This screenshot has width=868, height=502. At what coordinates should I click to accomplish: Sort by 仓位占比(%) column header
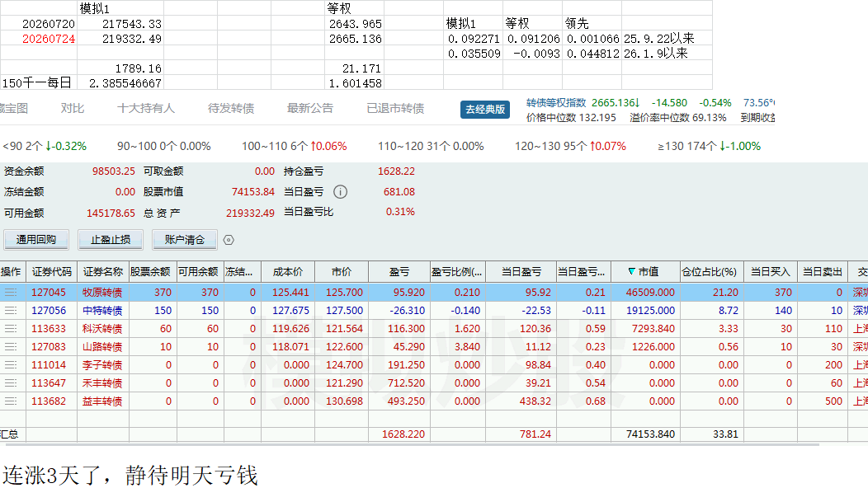coord(712,271)
